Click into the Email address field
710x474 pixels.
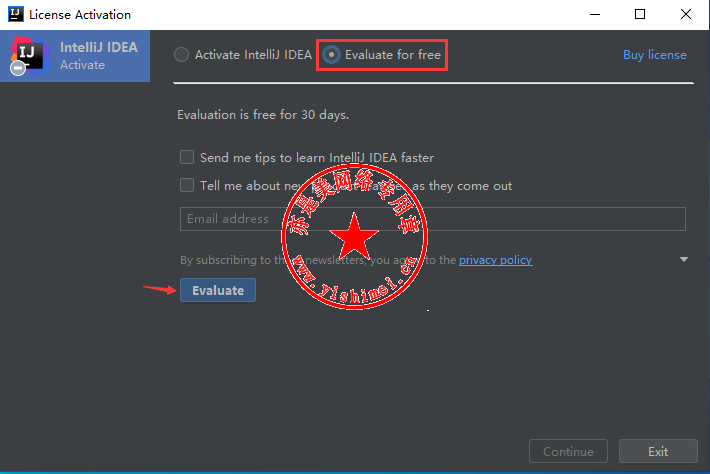[x=432, y=219]
